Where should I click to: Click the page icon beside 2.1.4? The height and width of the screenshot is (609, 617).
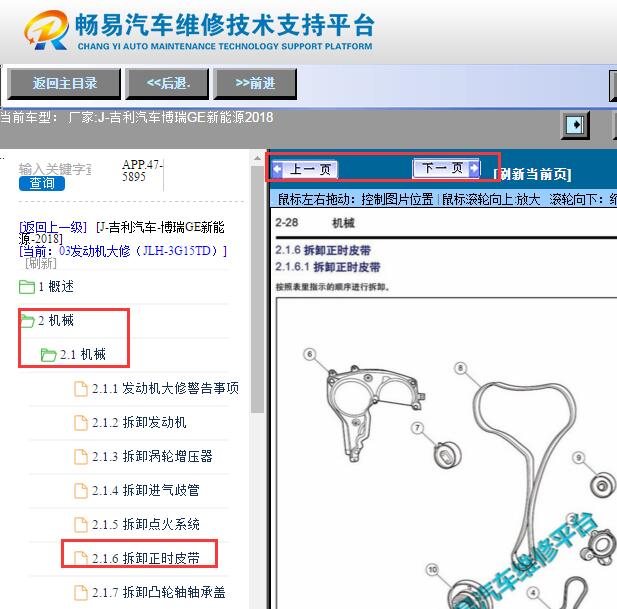tap(81, 490)
